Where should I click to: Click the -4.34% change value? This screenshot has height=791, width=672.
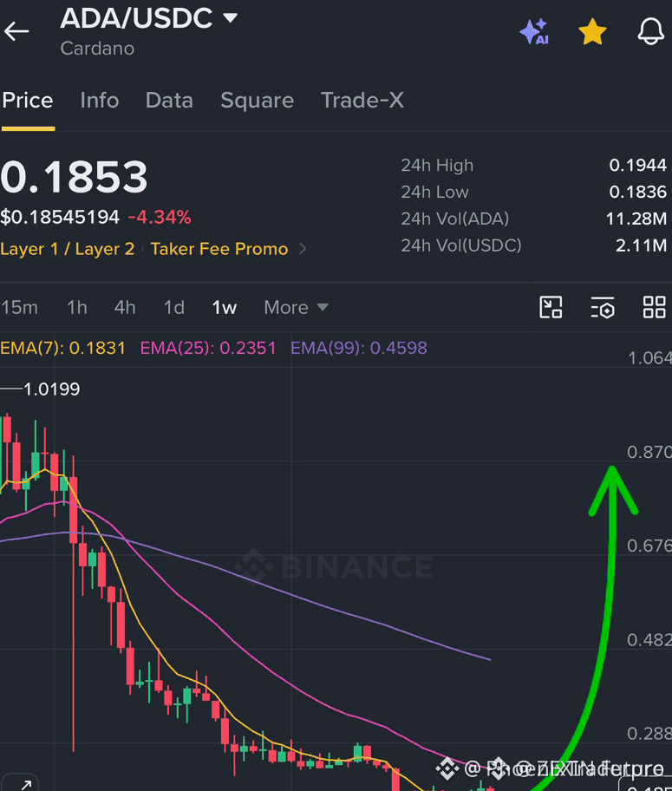coord(160,218)
